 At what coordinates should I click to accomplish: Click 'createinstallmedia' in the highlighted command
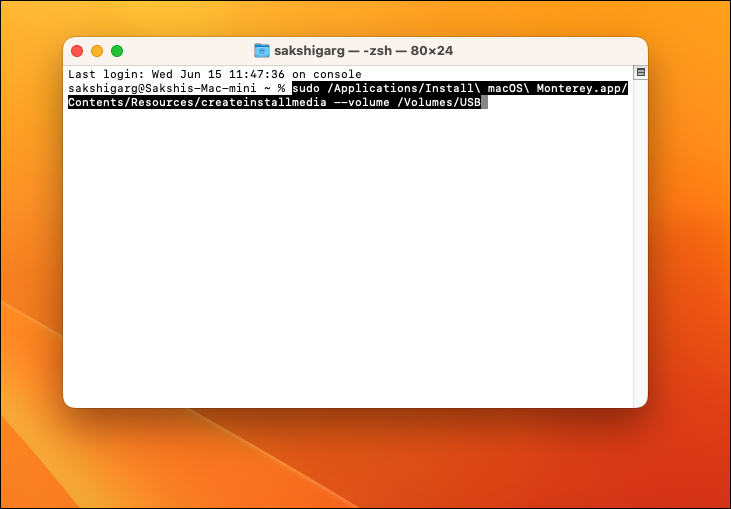click(264, 102)
